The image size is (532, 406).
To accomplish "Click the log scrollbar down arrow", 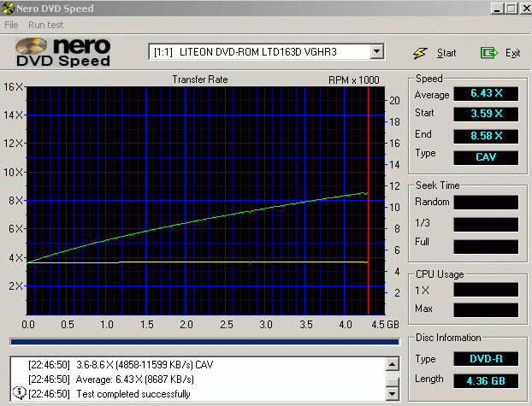I will click(393, 393).
